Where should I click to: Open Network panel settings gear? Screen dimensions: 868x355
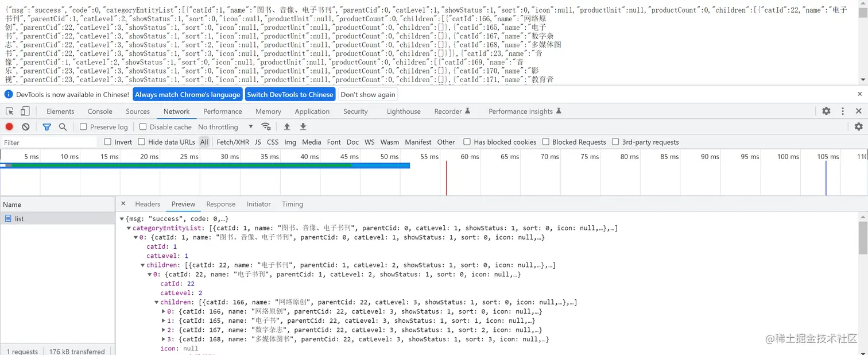(x=859, y=127)
